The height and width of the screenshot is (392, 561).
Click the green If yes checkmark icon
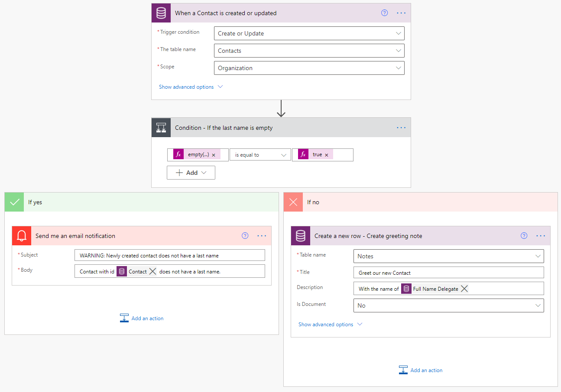click(x=14, y=202)
